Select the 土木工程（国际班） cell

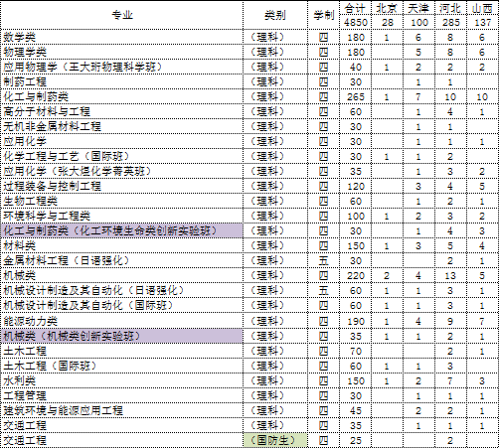tap(122, 366)
